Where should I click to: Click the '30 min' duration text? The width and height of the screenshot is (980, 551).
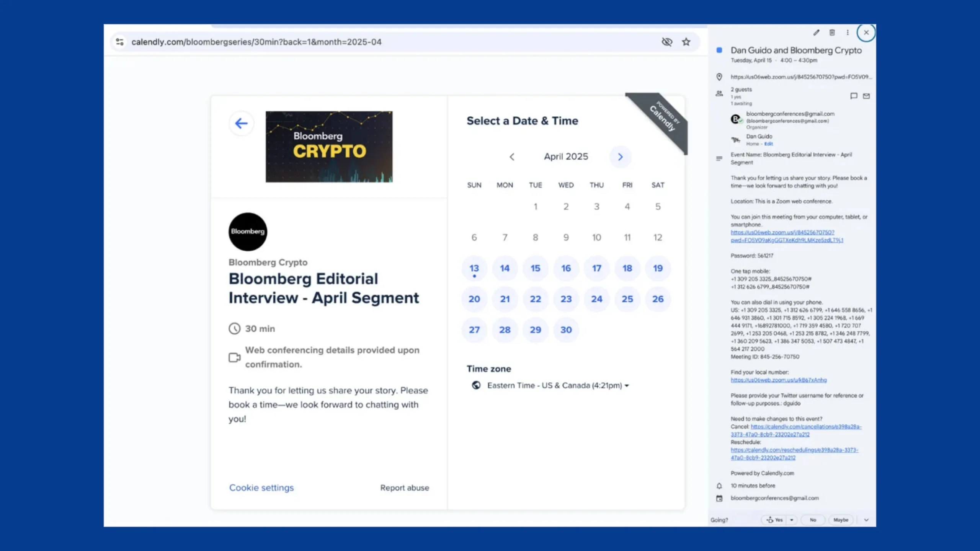260,329
